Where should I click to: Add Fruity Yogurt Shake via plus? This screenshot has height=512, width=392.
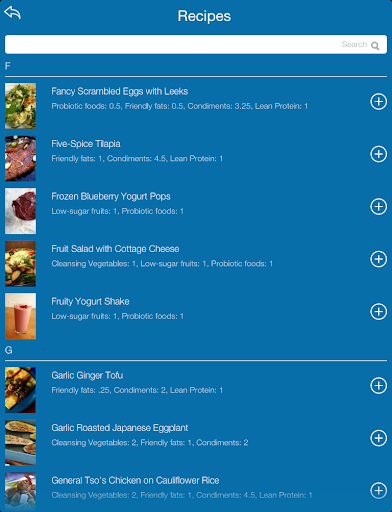click(x=378, y=311)
